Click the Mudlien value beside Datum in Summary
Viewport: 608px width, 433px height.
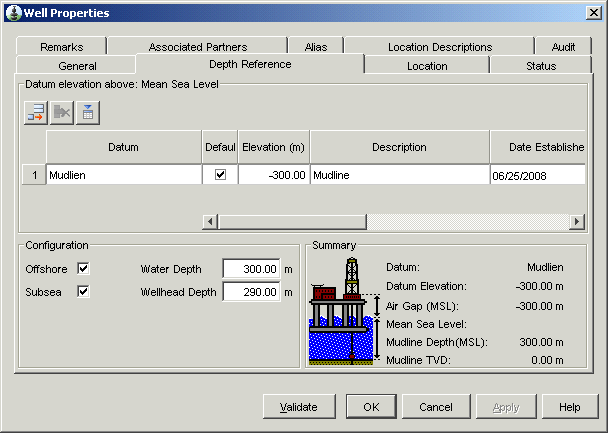pyautogui.click(x=545, y=267)
